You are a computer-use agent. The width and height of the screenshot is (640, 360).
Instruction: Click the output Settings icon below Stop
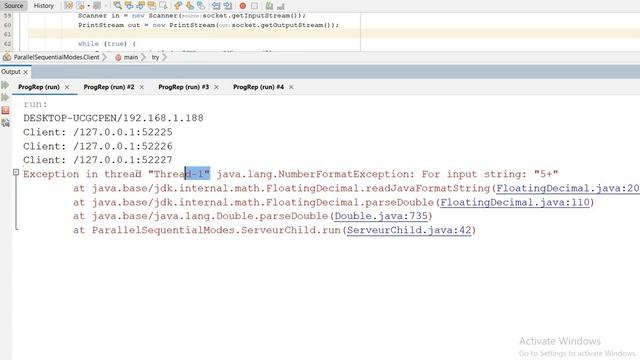[x=5, y=122]
